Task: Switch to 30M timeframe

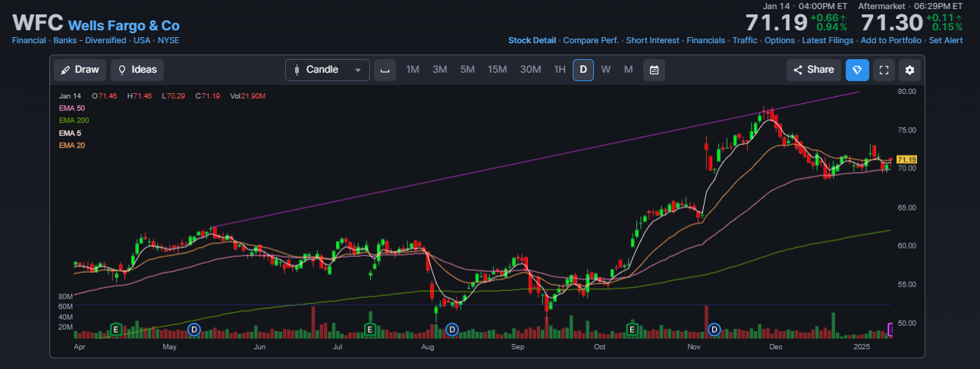Action: coord(530,70)
